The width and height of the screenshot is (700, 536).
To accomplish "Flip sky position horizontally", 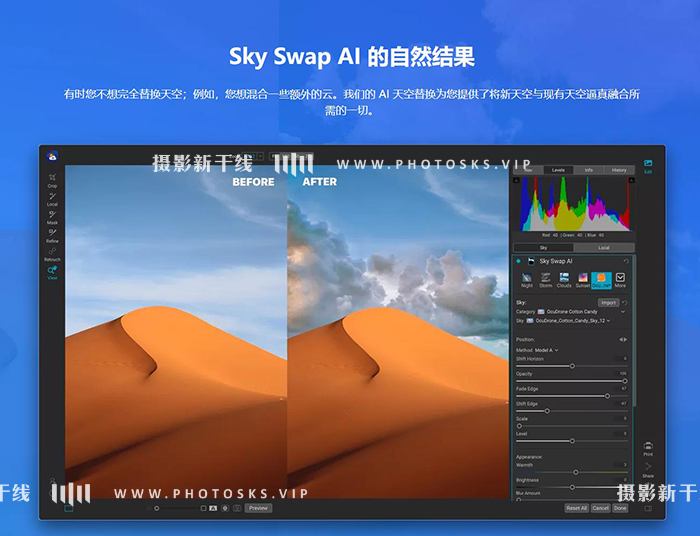I will pyautogui.click(x=623, y=340).
